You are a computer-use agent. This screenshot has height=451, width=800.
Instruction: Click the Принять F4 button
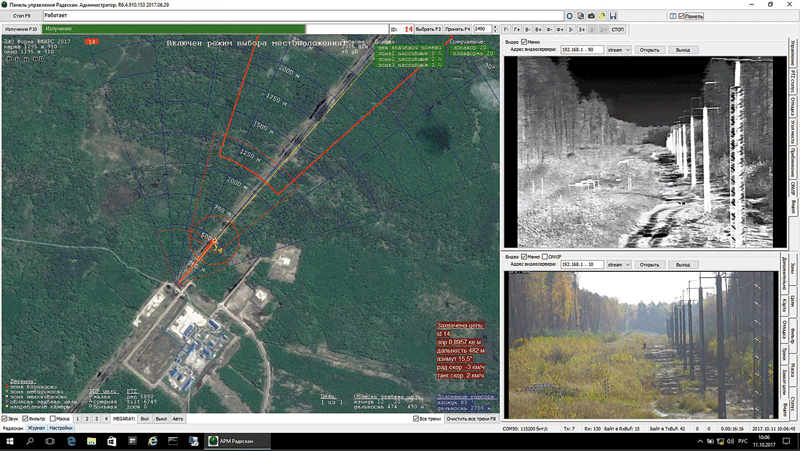458,30
